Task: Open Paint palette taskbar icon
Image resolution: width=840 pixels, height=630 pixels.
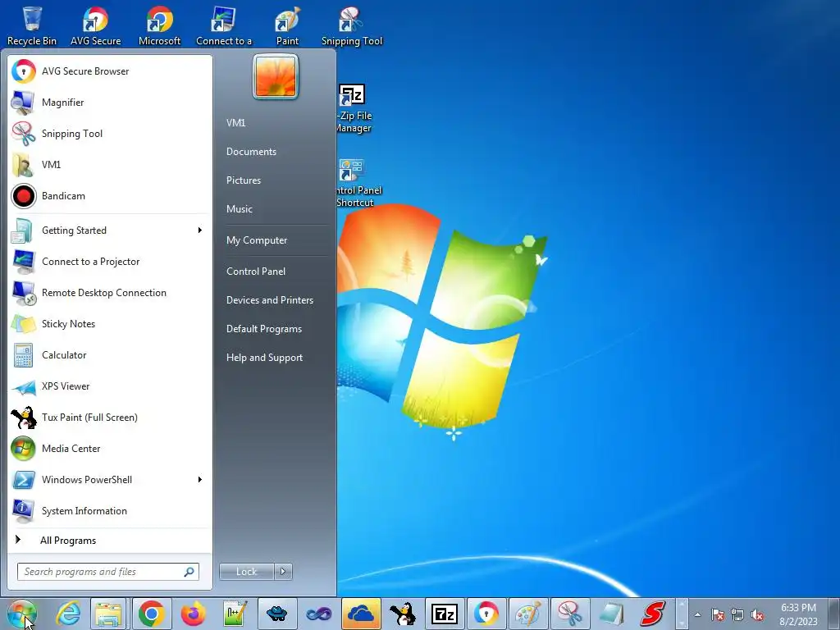Action: click(528, 614)
